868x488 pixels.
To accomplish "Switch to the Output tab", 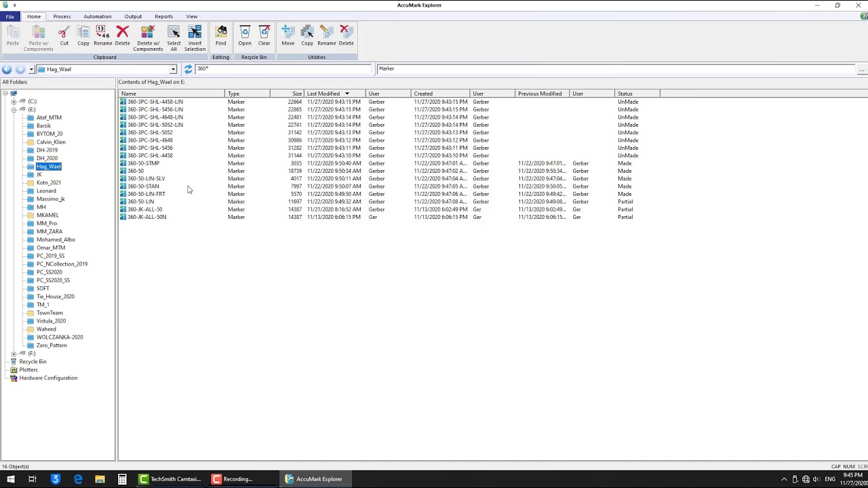I will coord(133,16).
